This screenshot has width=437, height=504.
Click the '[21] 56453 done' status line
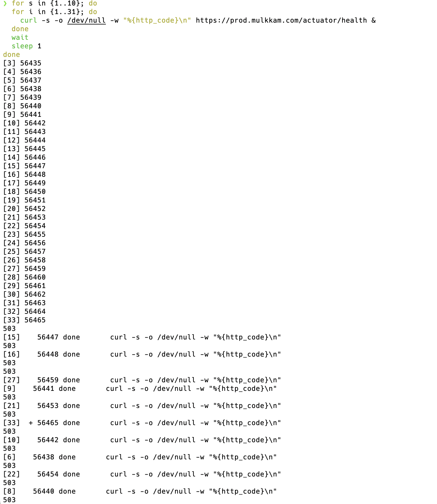coord(142,406)
